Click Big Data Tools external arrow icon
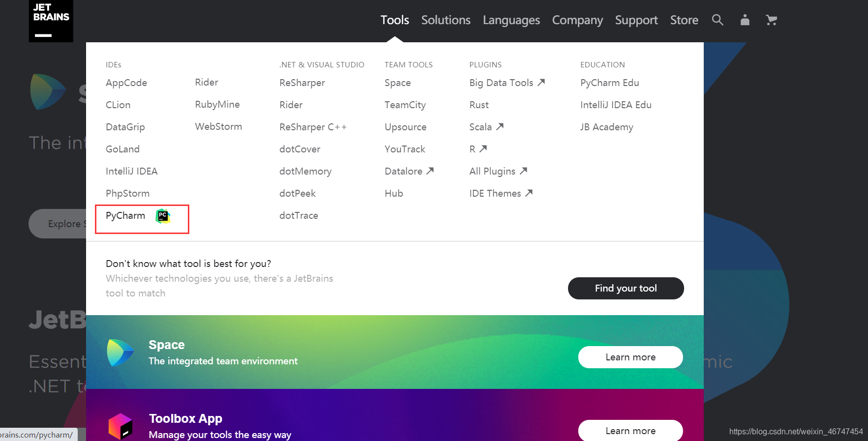The image size is (868, 441). point(541,82)
